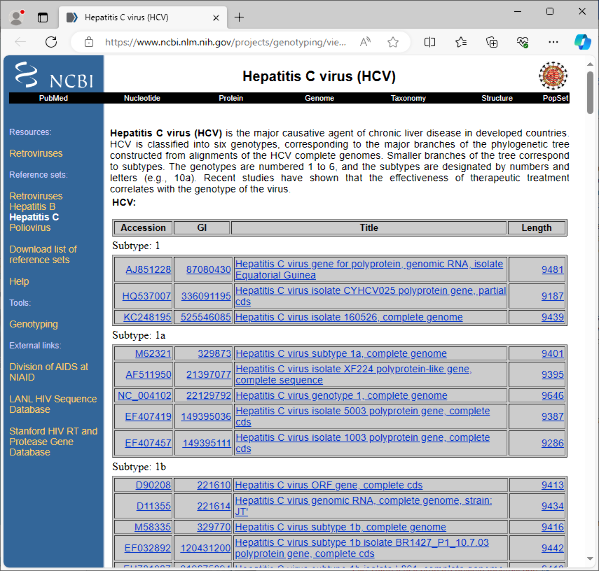Open accession EF407419
The height and width of the screenshot is (571, 599).
coord(148,416)
